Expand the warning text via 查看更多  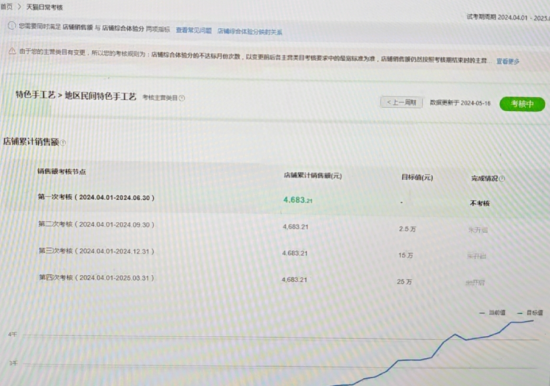tap(508, 61)
